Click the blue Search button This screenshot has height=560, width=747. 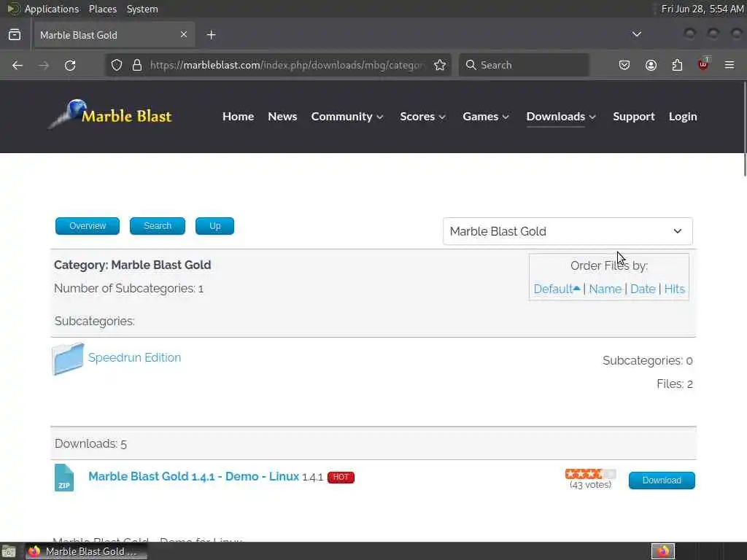pyautogui.click(x=158, y=226)
